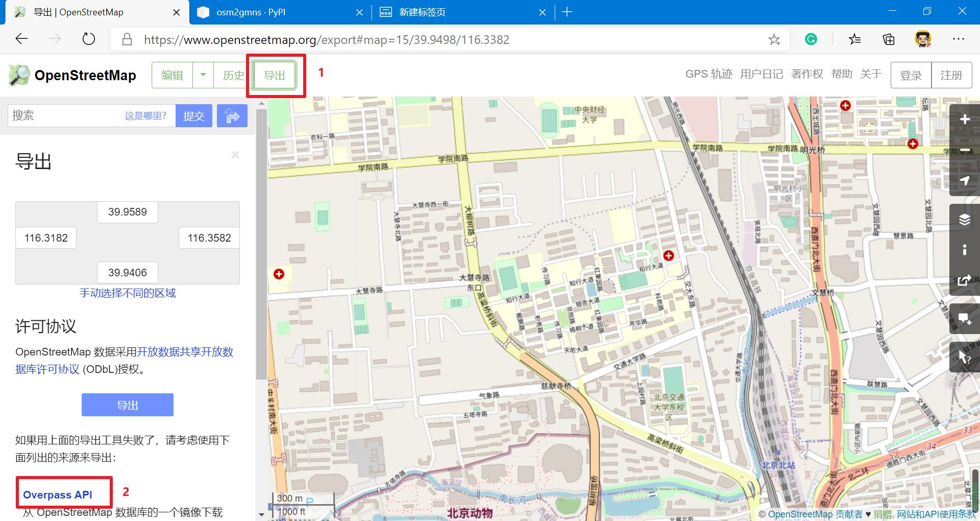This screenshot has width=980, height=521.
Task: Click 这是哪里? link
Action: click(145, 116)
